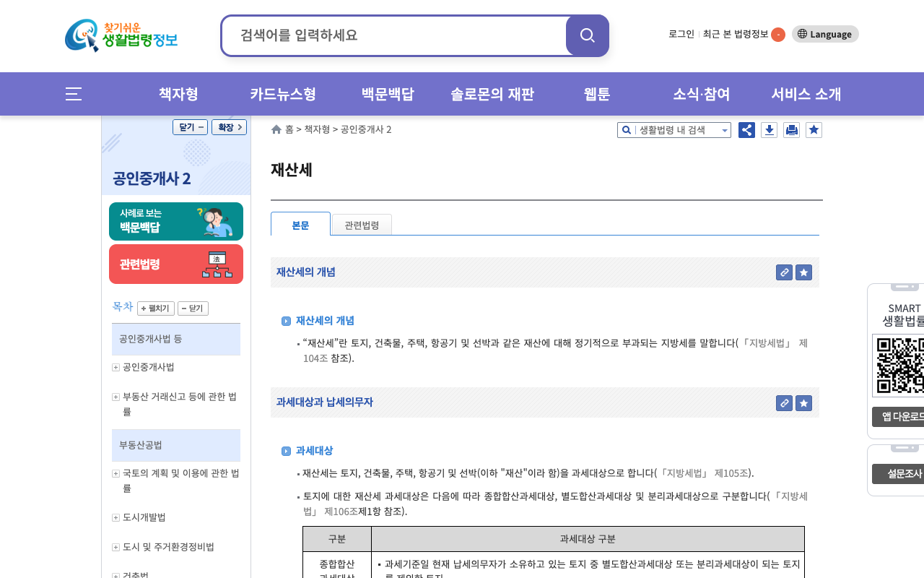This screenshot has width=924, height=578.
Task: Open the hamburger menu icon
Action: [74, 94]
